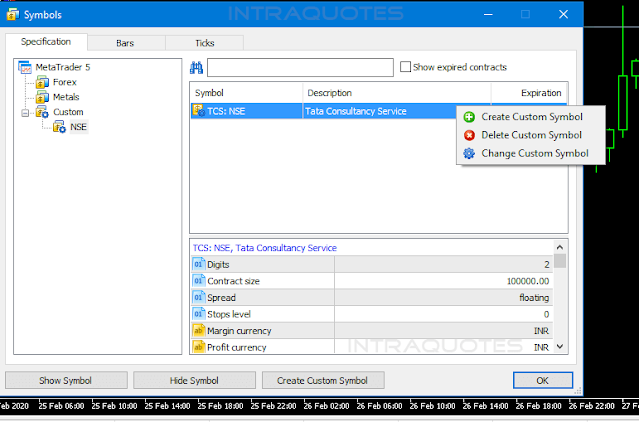Select the Metals tree item

[66, 97]
